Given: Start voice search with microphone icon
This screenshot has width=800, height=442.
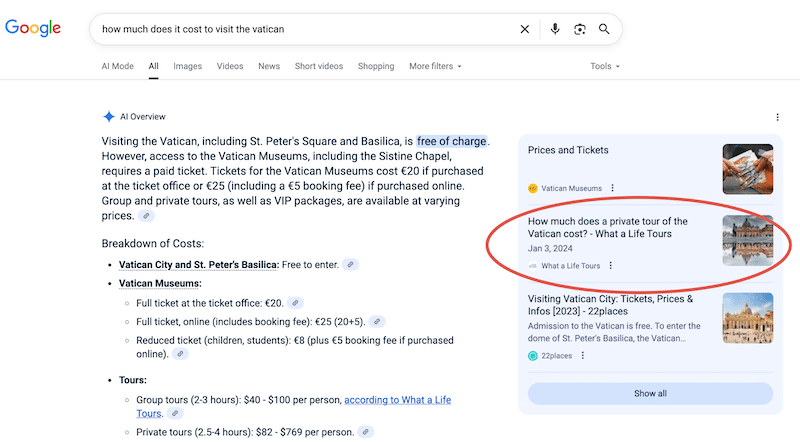Looking at the screenshot, I should pos(555,29).
